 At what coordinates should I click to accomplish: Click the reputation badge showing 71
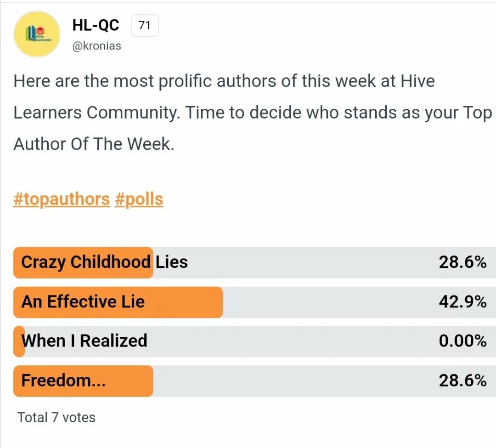(145, 25)
